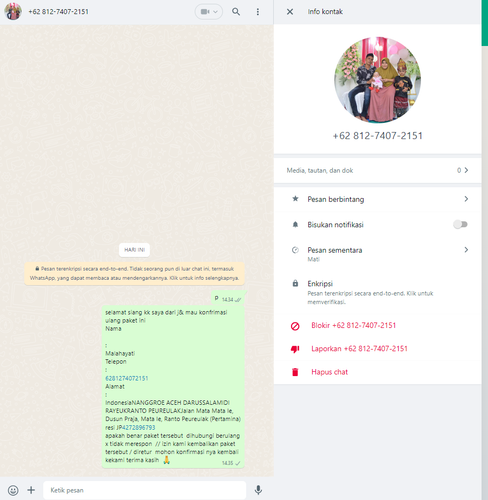The height and width of the screenshot is (500, 488).
Task: Open Pesan berbintang
Action: pyautogui.click(x=377, y=199)
